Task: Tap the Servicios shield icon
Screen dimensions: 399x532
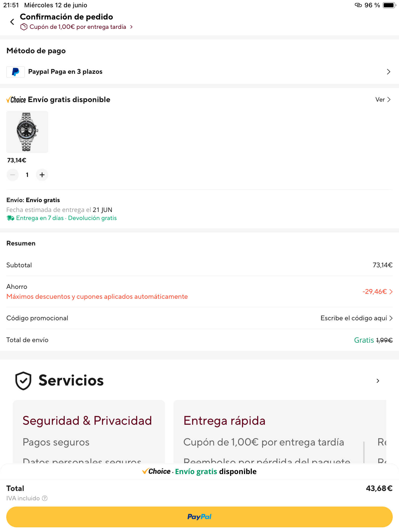Action: click(x=23, y=381)
